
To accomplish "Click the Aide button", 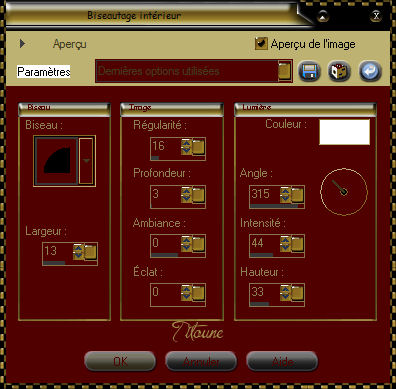I will (282, 361).
